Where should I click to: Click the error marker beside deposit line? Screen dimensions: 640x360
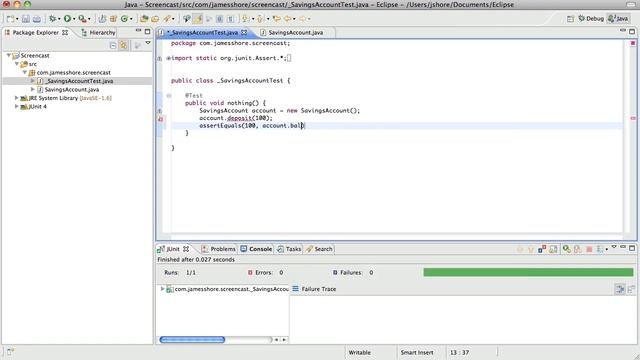click(160, 119)
